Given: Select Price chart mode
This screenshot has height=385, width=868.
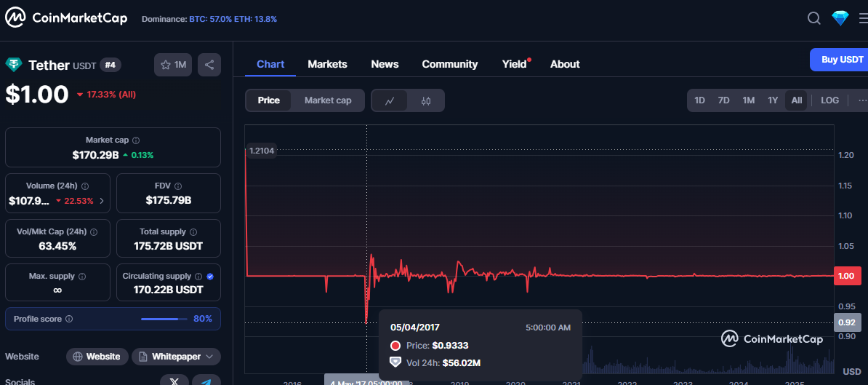Looking at the screenshot, I should [x=269, y=100].
